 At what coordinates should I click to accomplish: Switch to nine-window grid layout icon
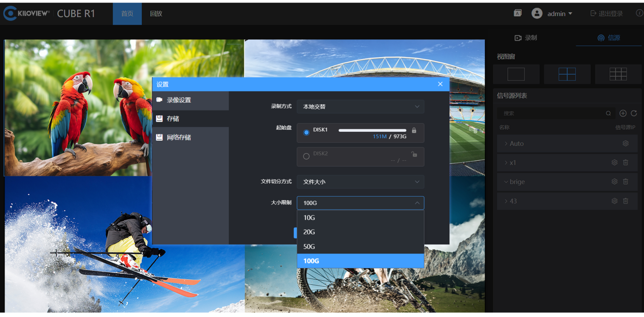618,74
